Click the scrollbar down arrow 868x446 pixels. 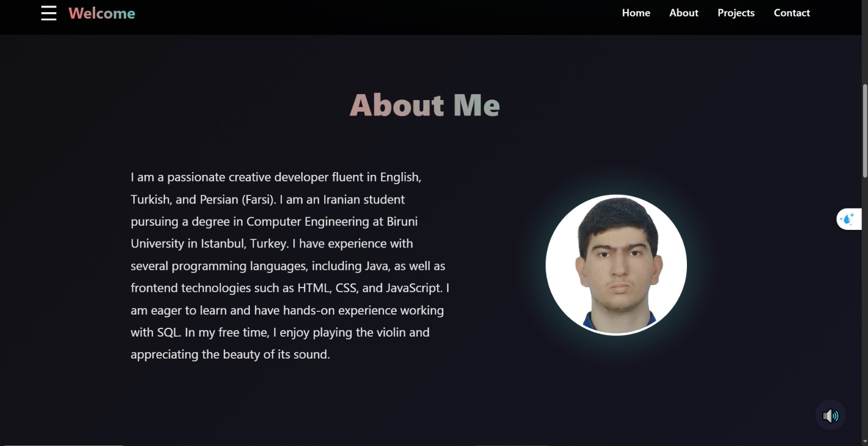pos(865,442)
